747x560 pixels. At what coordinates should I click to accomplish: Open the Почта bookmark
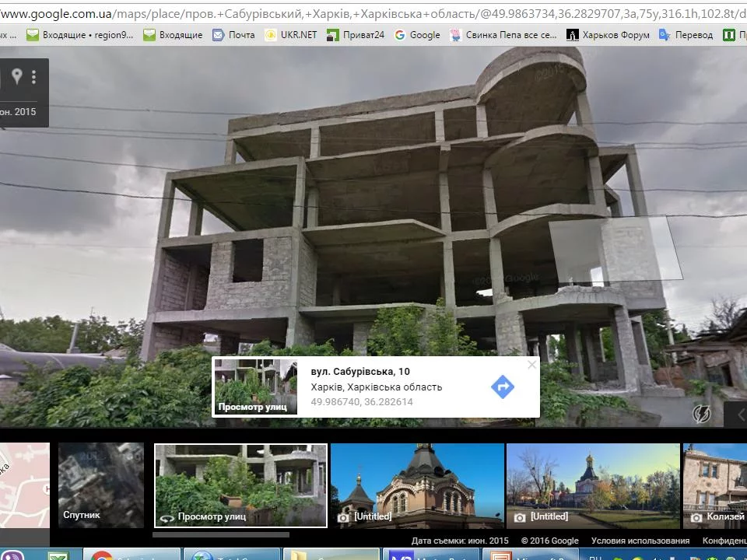(233, 35)
